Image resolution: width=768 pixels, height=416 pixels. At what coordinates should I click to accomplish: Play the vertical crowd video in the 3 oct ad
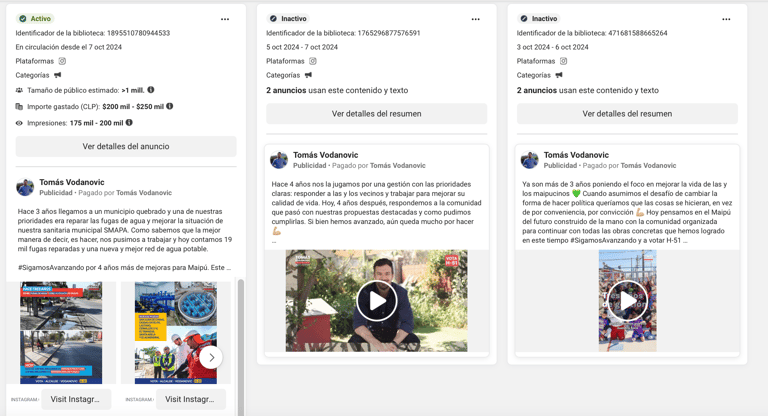coord(627,301)
